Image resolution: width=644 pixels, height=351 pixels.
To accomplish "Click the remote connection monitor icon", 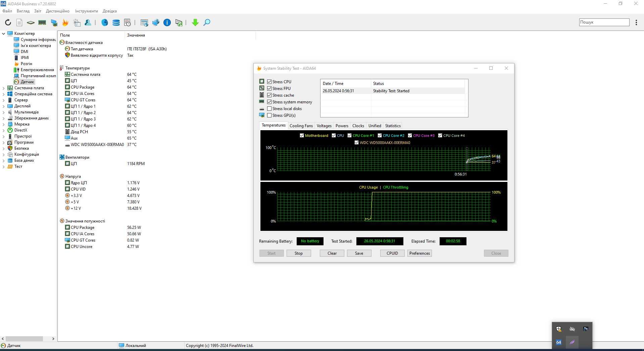I will pyautogui.click(x=179, y=22).
